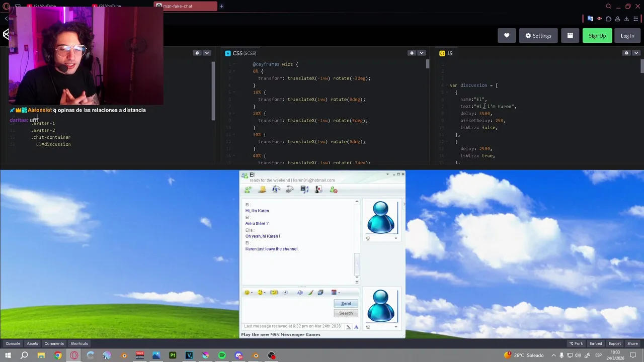Click the Share button

(632, 343)
